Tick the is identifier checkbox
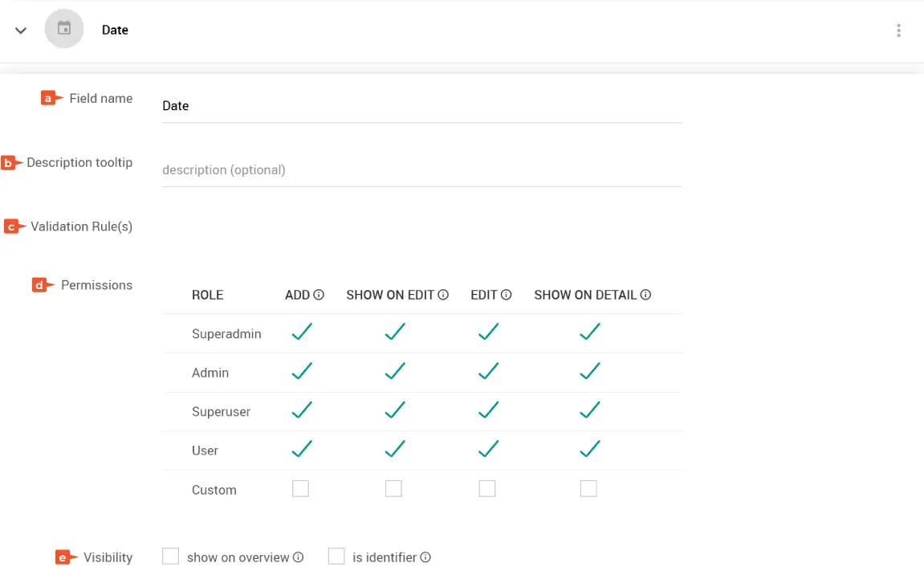The height and width of the screenshot is (571, 924). 336,557
